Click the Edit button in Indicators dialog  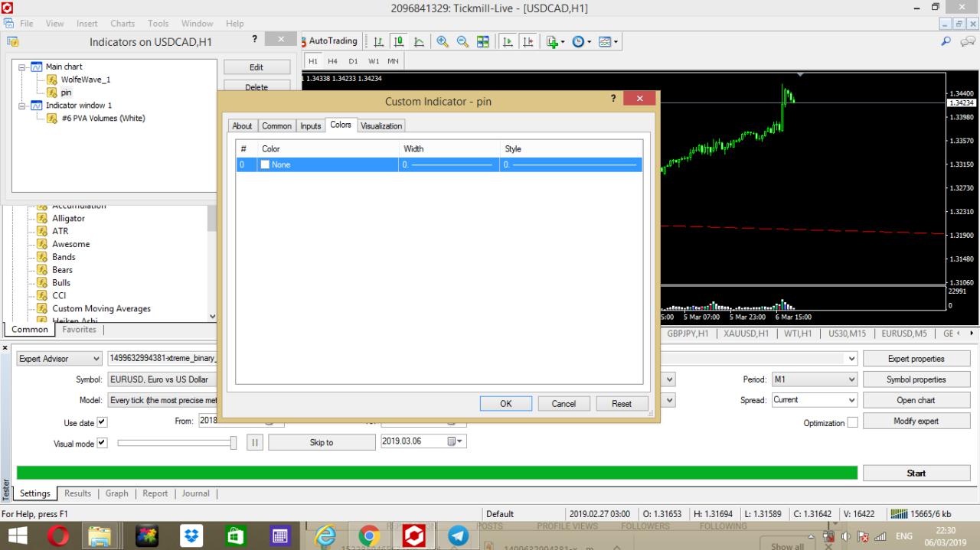(257, 67)
